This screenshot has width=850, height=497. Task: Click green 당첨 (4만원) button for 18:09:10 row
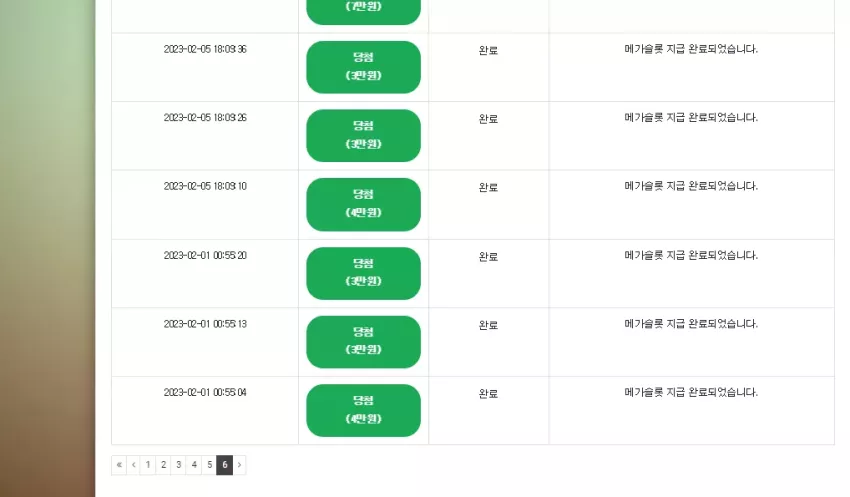[x=363, y=204]
